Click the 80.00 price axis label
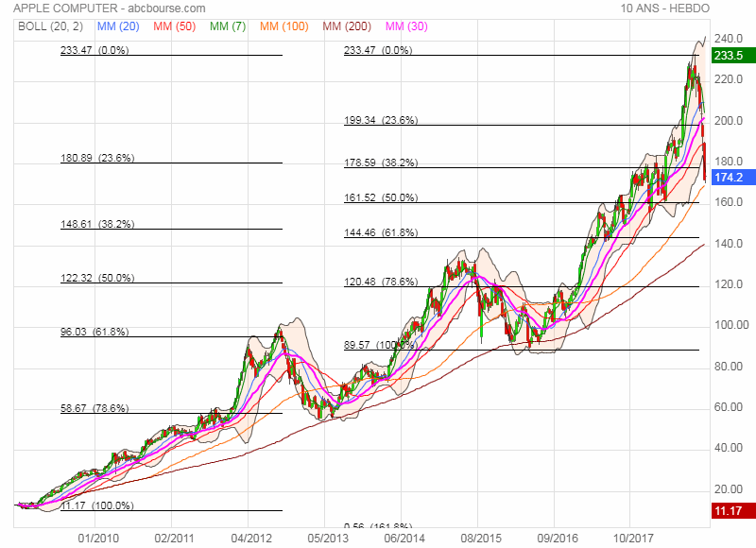The width and height of the screenshot is (756, 548). click(728, 367)
